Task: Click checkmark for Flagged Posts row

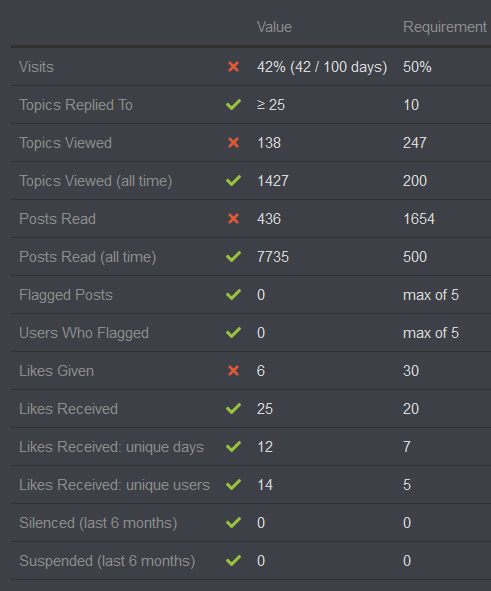Action: click(x=233, y=295)
